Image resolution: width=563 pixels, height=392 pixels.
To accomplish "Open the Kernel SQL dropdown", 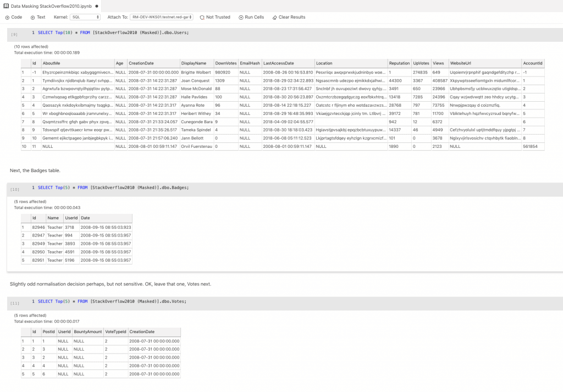I will tap(85, 17).
